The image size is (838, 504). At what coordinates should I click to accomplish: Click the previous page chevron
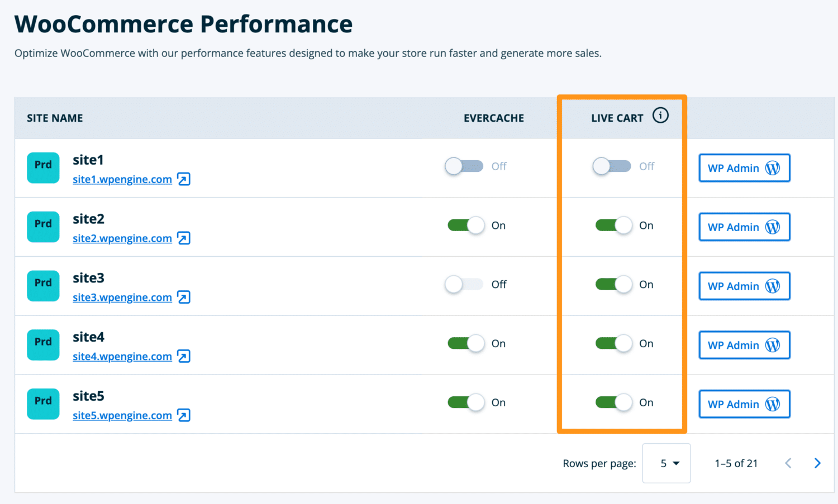pyautogui.click(x=788, y=463)
